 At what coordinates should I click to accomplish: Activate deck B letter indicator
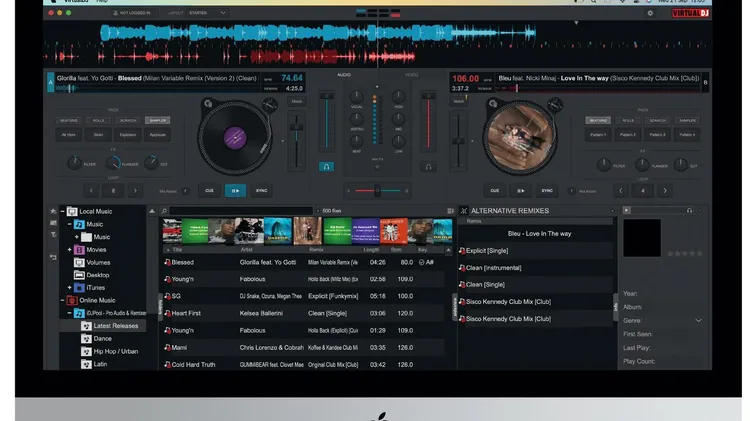pyautogui.click(x=705, y=82)
